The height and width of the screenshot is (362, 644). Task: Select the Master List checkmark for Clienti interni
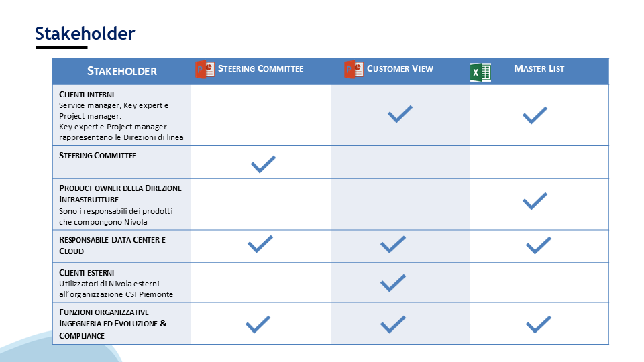click(535, 115)
